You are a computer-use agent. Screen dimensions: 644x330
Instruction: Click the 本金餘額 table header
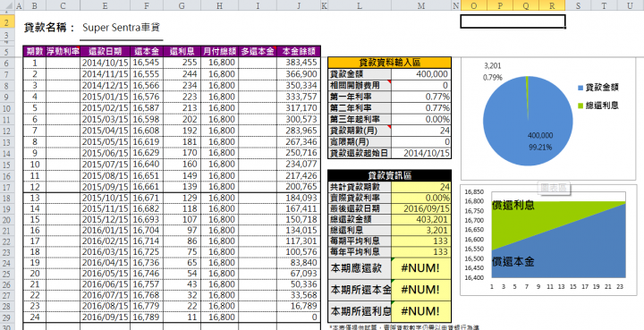tap(299, 51)
